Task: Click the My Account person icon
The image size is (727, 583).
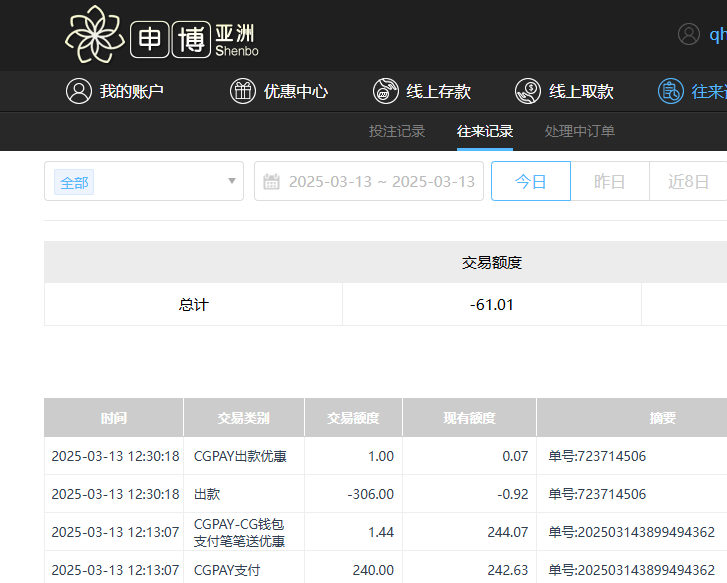Action: pos(79,91)
